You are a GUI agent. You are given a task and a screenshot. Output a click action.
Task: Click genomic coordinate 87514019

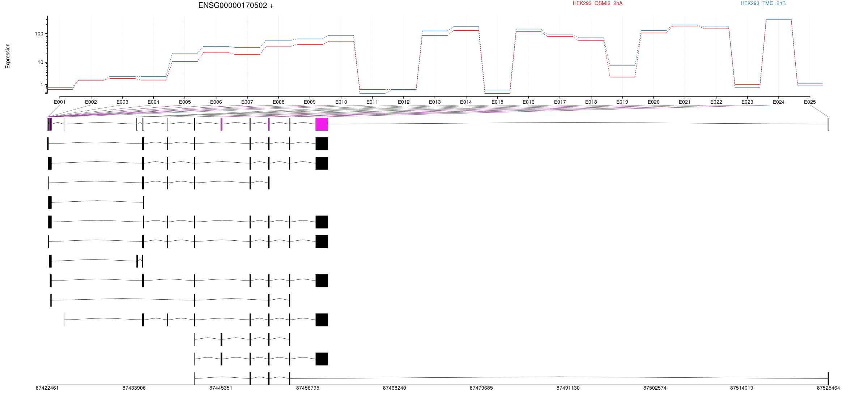pyautogui.click(x=741, y=388)
